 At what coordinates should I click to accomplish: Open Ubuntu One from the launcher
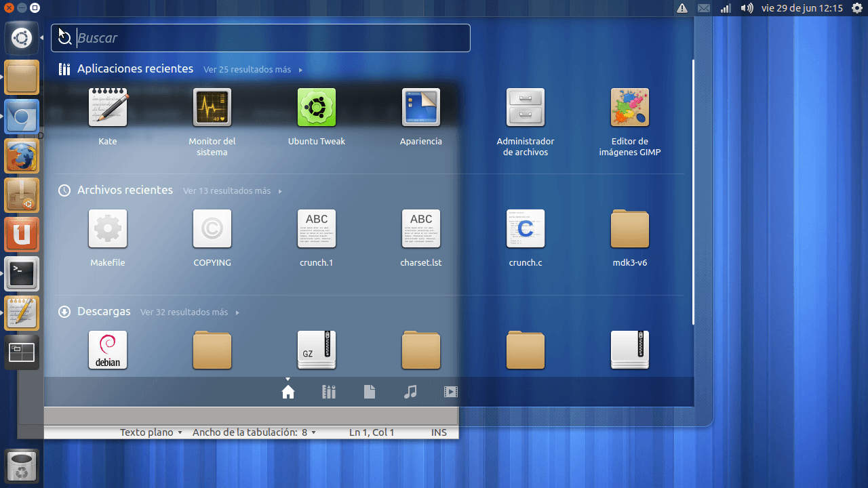22,235
